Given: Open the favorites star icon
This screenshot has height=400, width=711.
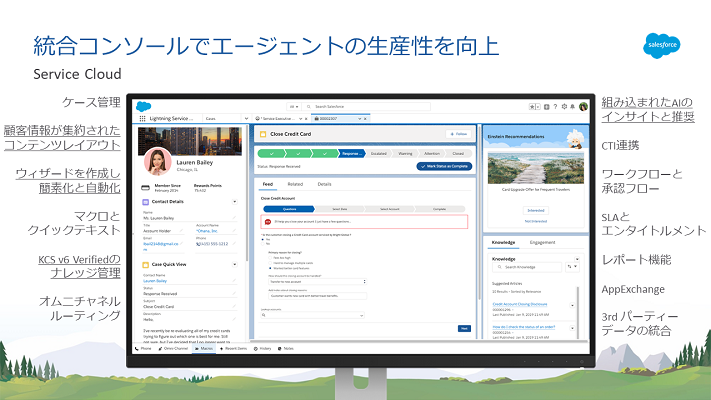Looking at the screenshot, I should [532, 107].
